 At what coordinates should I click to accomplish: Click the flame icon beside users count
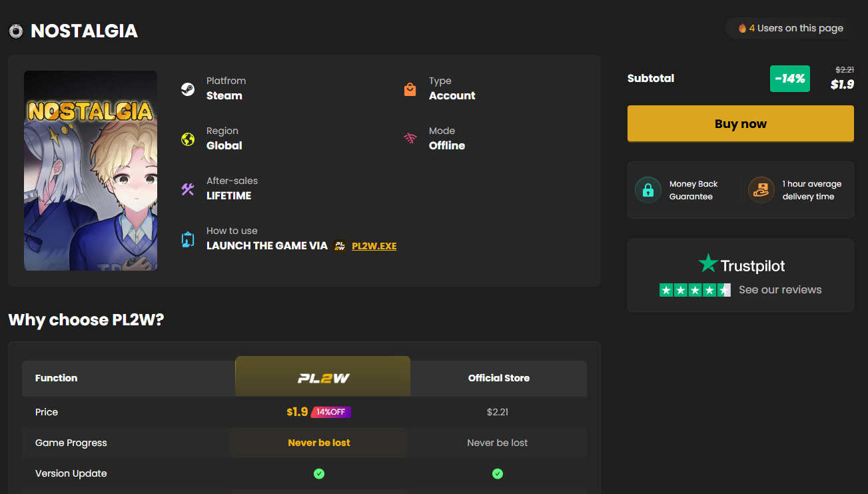tap(742, 28)
